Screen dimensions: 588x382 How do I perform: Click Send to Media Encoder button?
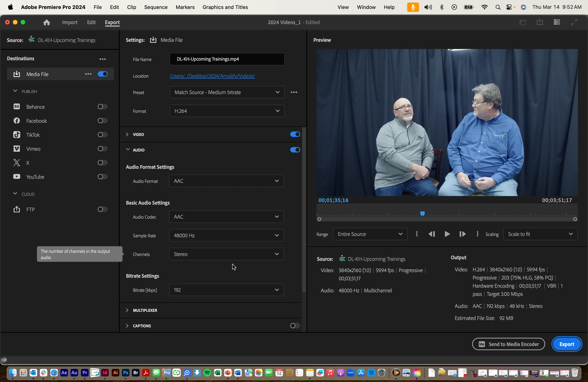click(508, 344)
